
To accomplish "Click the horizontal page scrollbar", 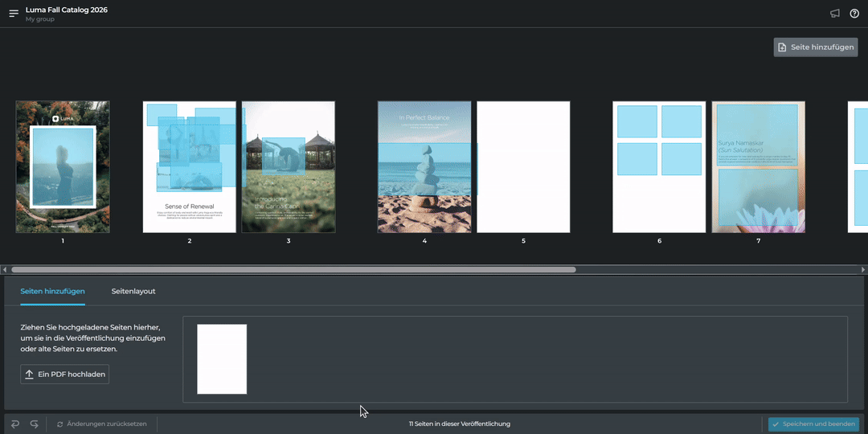I will click(x=293, y=270).
